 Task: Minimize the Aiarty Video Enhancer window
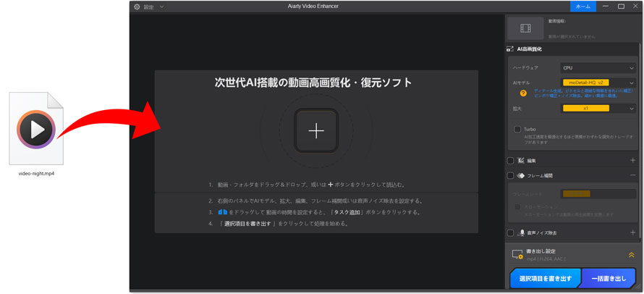[x=606, y=7]
